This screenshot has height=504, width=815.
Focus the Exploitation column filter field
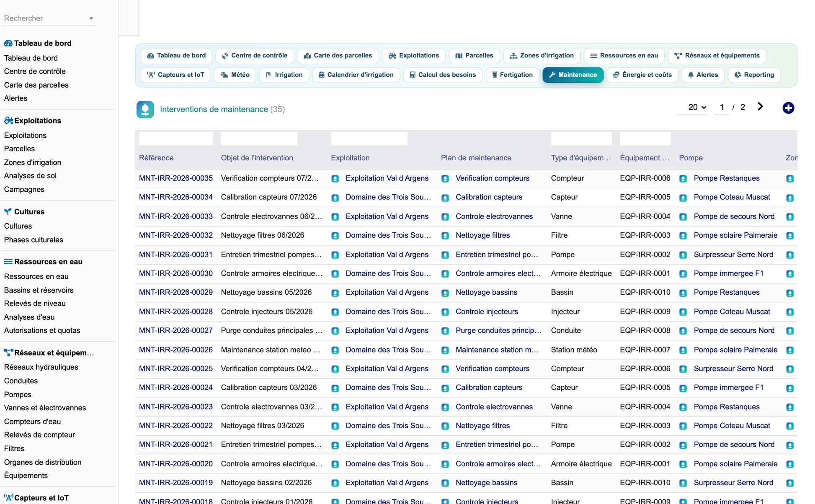tap(369, 139)
